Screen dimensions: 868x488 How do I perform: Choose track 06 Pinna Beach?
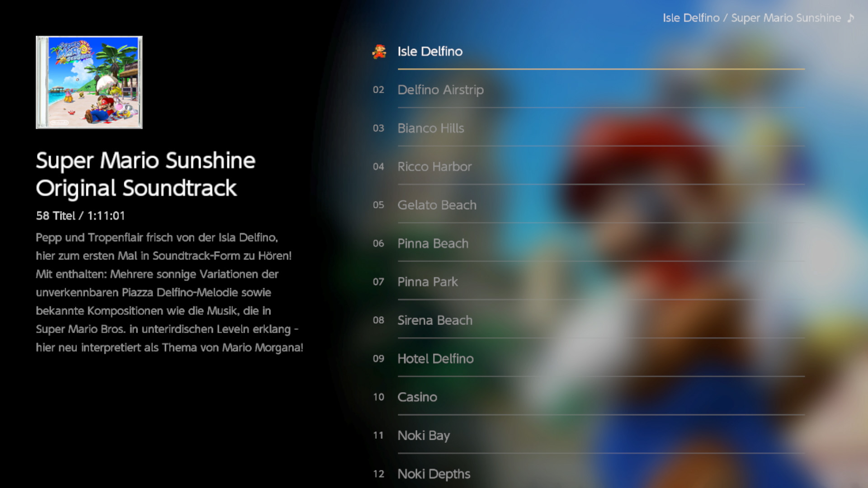click(x=433, y=244)
